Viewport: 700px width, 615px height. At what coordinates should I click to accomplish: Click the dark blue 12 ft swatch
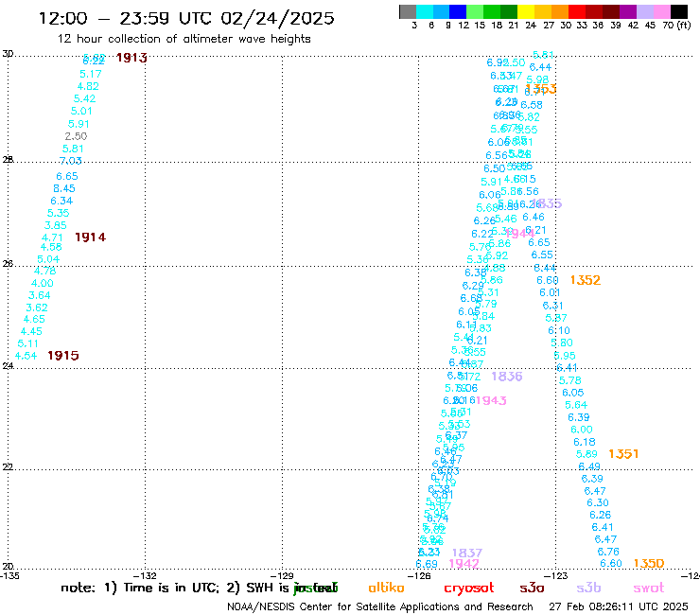pyautogui.click(x=458, y=11)
